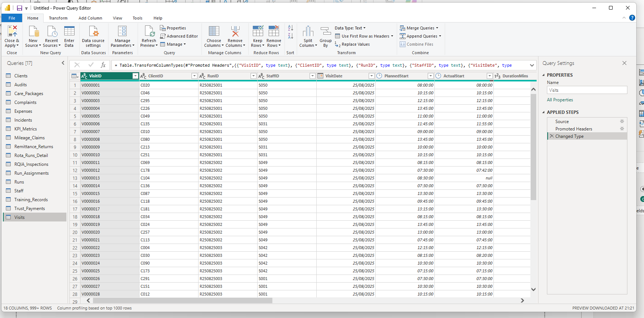Open the VisitDate column filter dropdown
The image size is (644, 318).
tap(372, 76)
